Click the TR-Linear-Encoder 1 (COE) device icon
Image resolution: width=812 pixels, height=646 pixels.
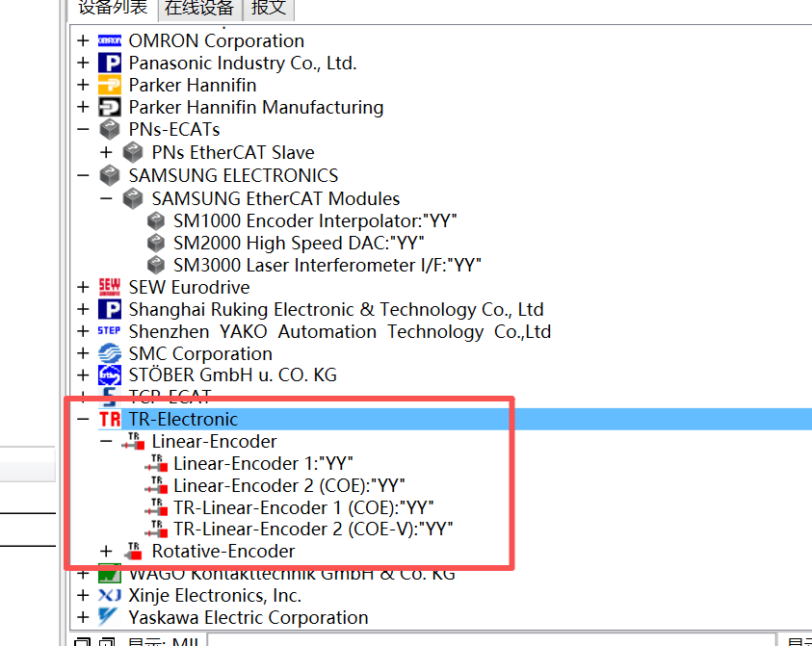pos(156,507)
